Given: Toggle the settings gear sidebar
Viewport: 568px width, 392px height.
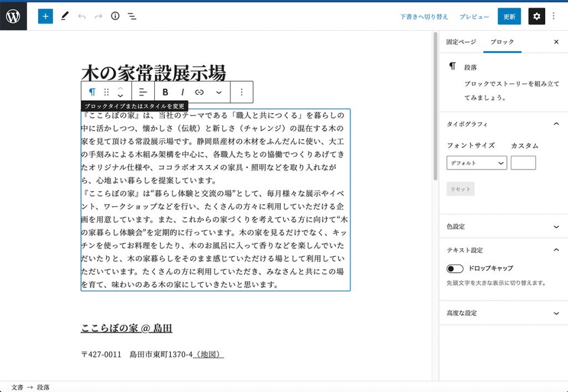Looking at the screenshot, I should pos(536,16).
